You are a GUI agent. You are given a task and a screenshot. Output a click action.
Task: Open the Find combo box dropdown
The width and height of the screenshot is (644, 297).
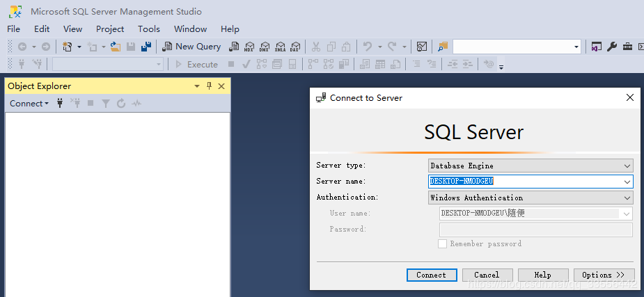(x=576, y=47)
